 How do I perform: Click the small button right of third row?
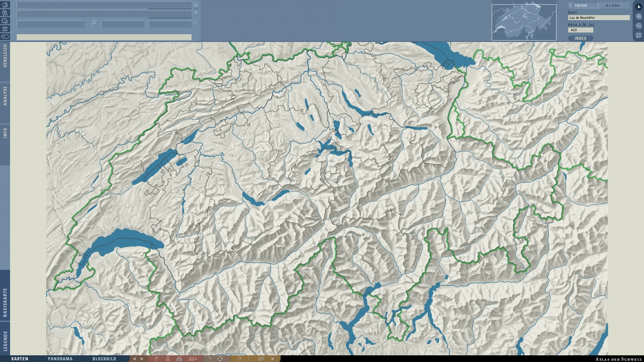tap(196, 23)
